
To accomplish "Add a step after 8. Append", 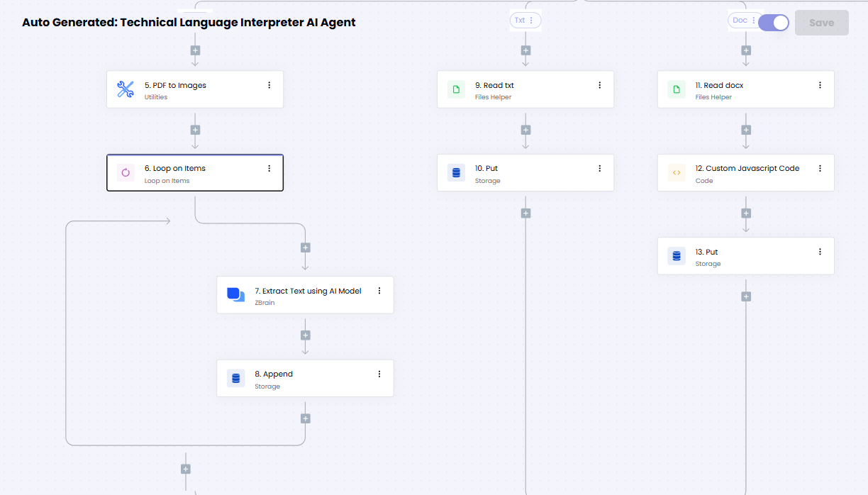I will click(306, 418).
